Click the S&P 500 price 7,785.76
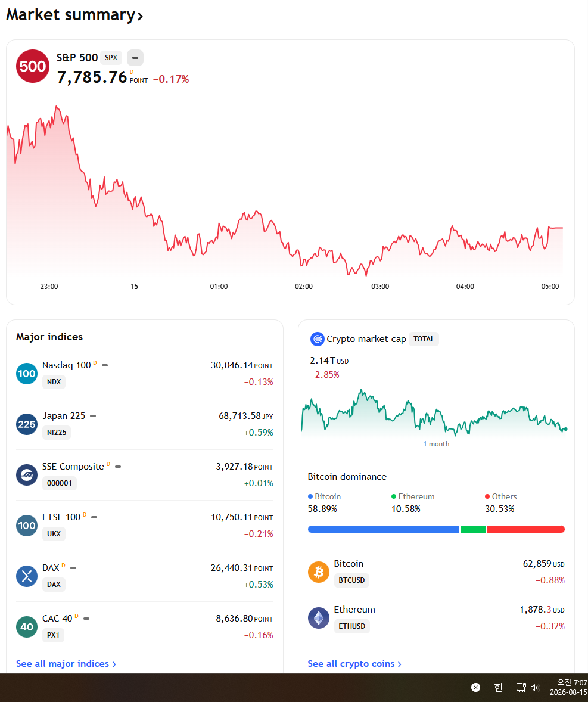The width and height of the screenshot is (588, 702). click(92, 77)
